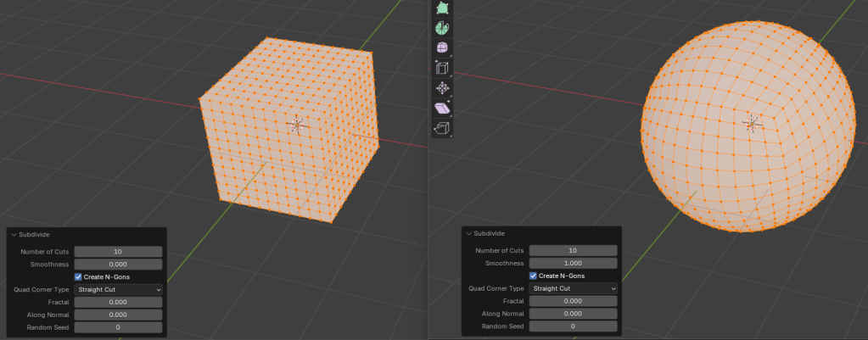This screenshot has width=868, height=340.
Task: Click the Fractal field in left panel
Action: pos(118,302)
